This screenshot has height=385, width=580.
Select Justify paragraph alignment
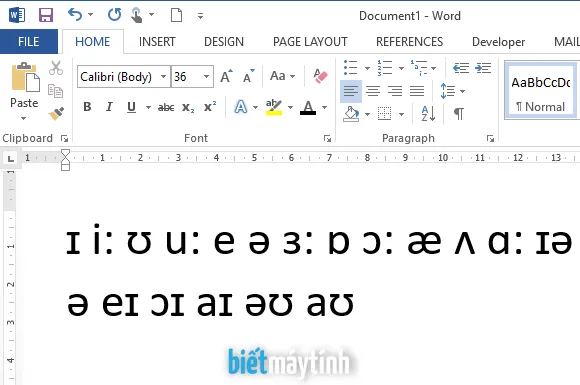pyautogui.click(x=417, y=91)
